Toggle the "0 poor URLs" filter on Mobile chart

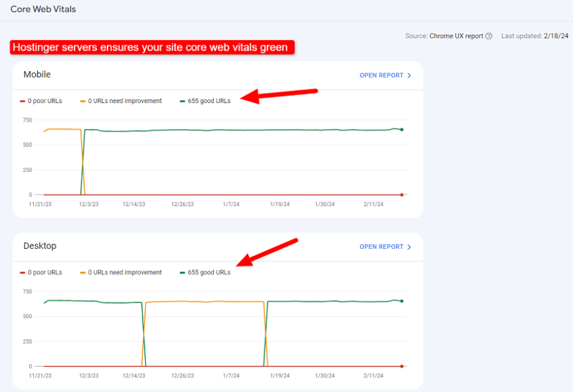pos(40,100)
